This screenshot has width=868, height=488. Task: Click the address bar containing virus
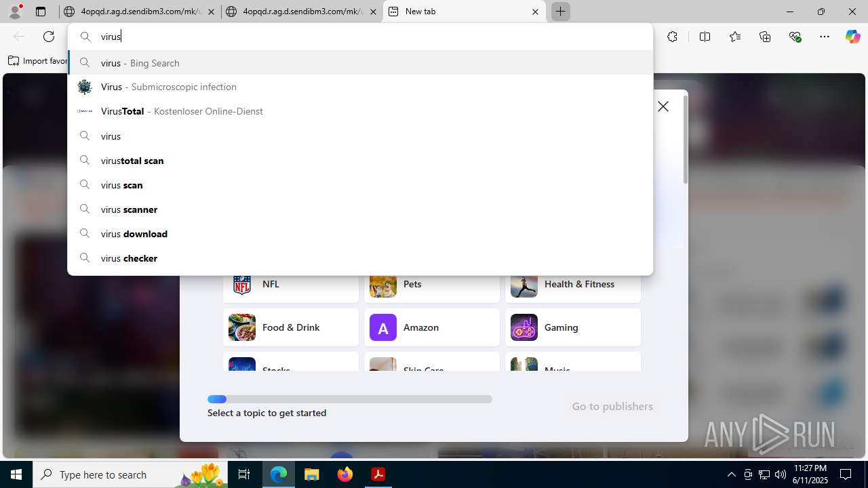pyautogui.click(x=360, y=37)
